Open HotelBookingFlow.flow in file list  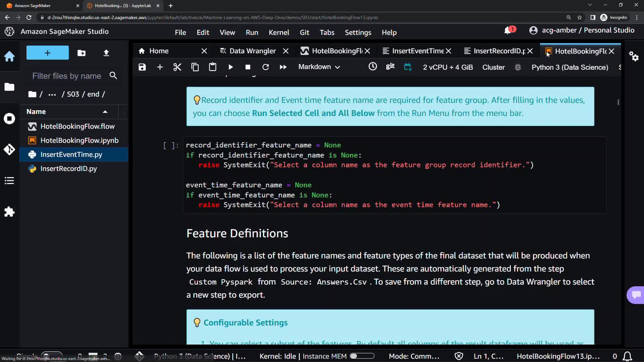[77, 126]
